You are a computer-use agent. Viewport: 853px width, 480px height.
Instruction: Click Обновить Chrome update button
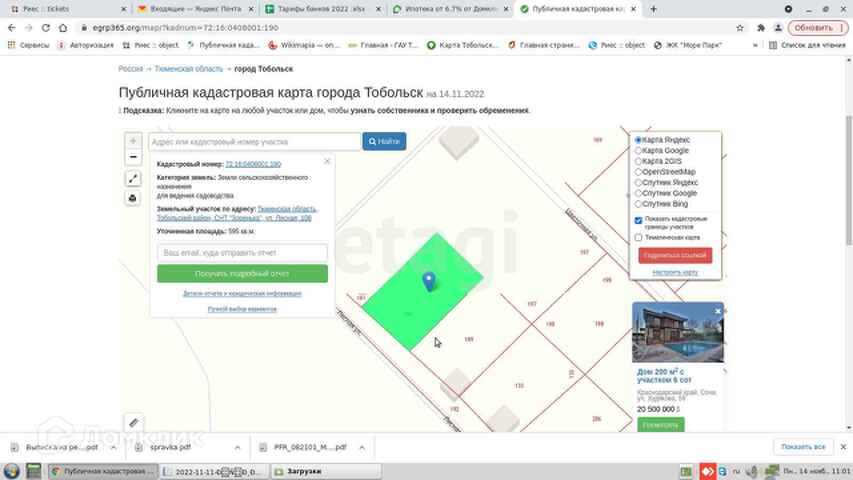[817, 28]
